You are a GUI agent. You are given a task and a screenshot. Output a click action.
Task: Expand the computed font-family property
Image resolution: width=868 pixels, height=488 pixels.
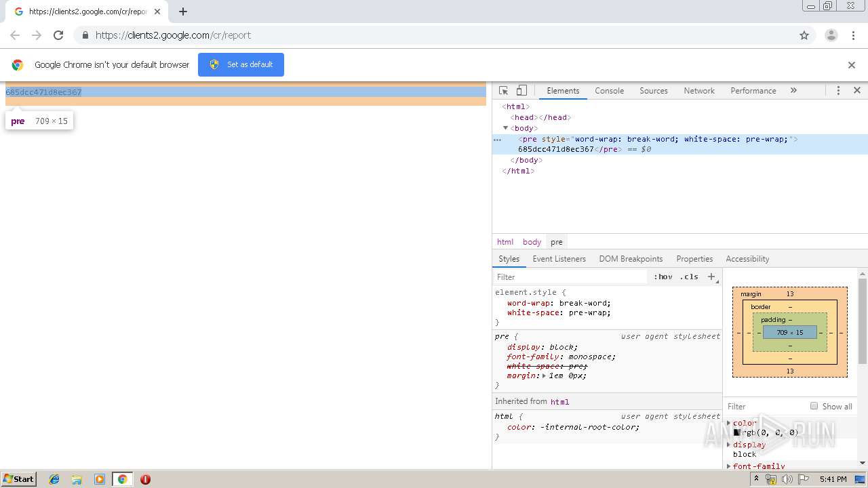click(729, 466)
